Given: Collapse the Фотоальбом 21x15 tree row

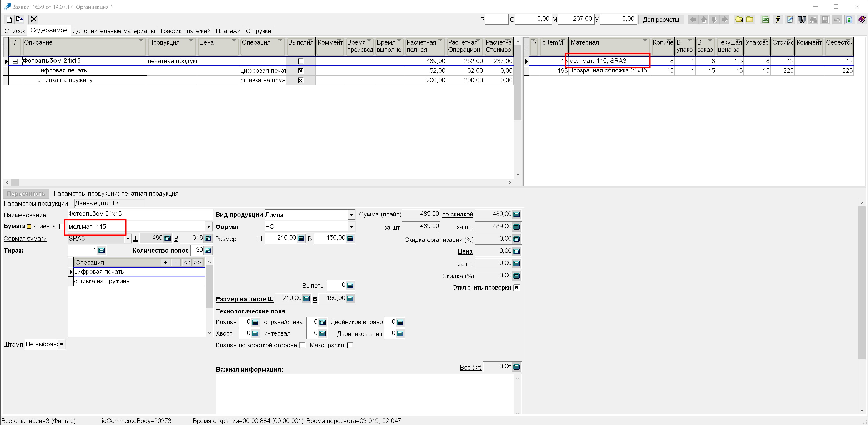Looking at the screenshot, I should (x=15, y=61).
